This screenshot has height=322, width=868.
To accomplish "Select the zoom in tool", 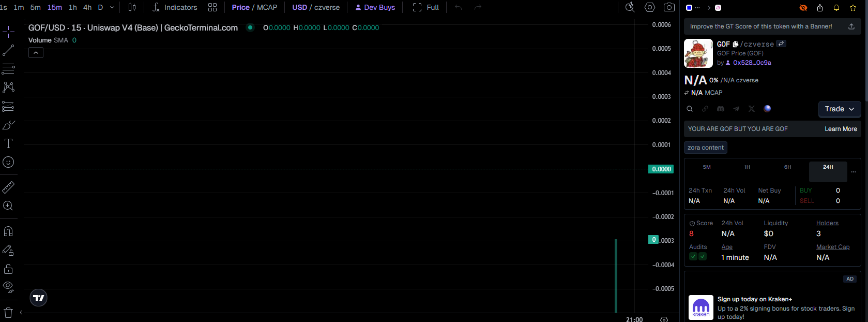I will pyautogui.click(x=8, y=206).
